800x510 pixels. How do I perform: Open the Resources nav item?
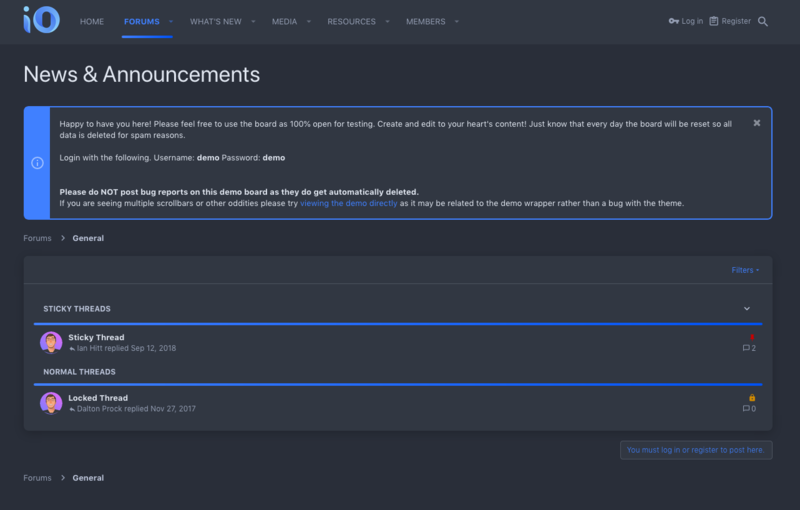pos(352,21)
